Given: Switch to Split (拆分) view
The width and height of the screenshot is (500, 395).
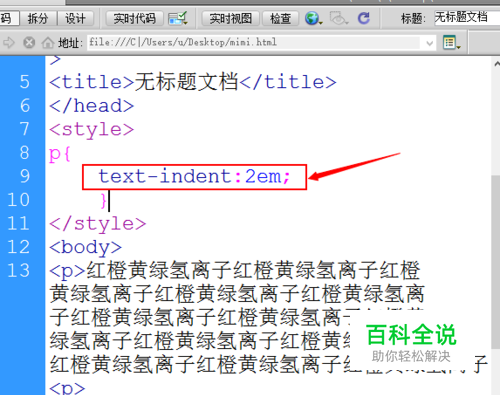Looking at the screenshot, I should click(38, 18).
